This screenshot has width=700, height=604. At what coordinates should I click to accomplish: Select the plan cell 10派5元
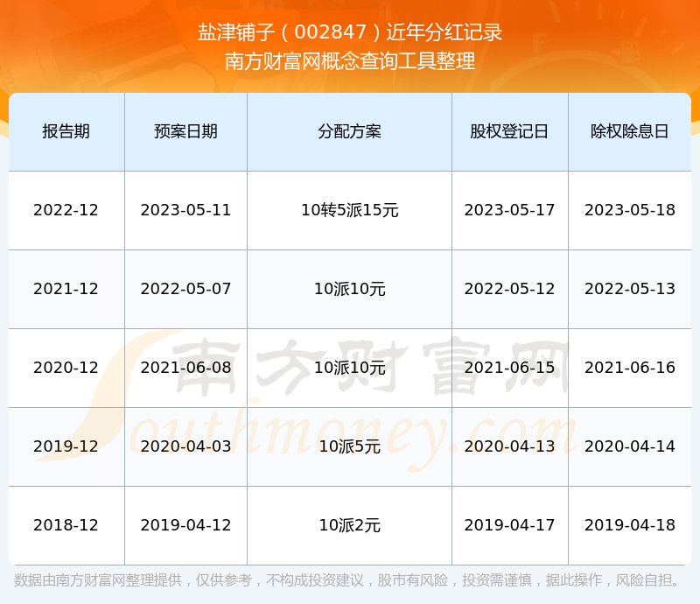(349, 446)
